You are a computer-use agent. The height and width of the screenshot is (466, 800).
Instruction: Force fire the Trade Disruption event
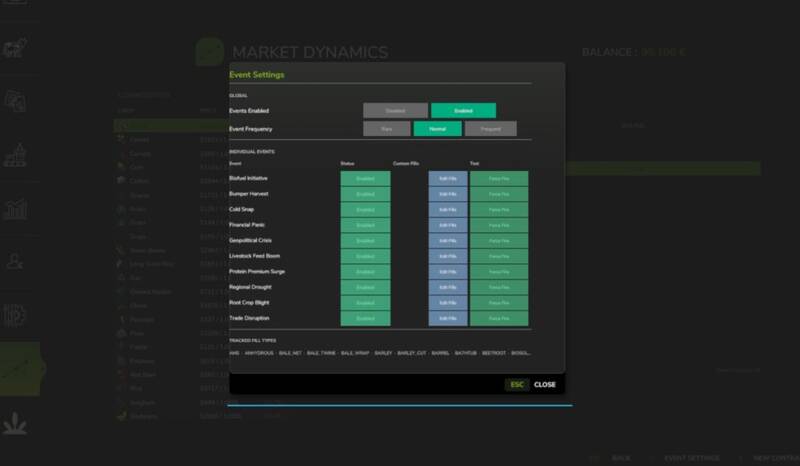(x=499, y=318)
